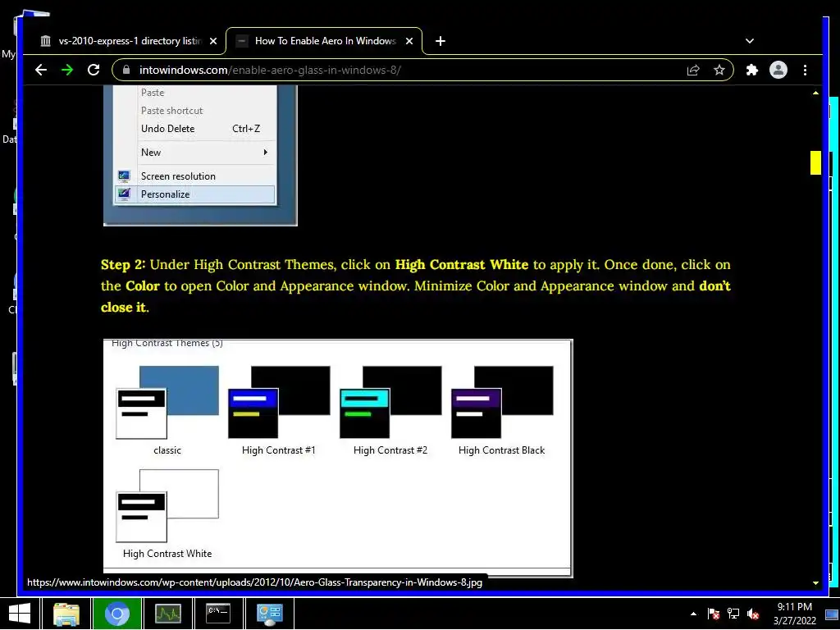The image size is (840, 630).
Task: Bookmark this page with the star icon
Action: tap(719, 71)
